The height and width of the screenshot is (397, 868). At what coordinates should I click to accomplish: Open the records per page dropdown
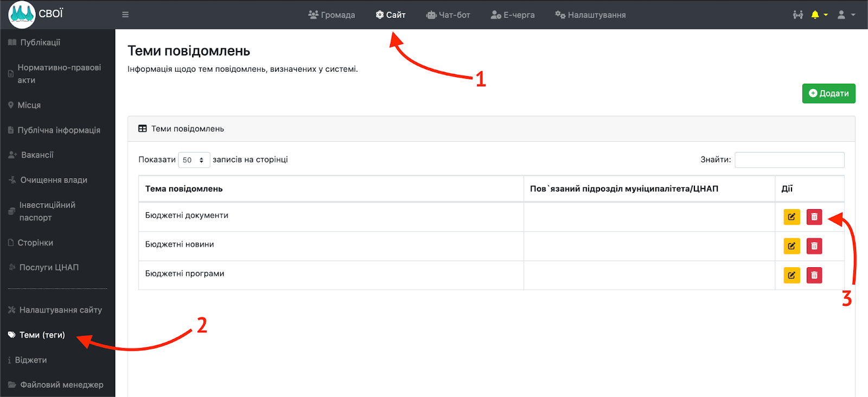(x=194, y=160)
